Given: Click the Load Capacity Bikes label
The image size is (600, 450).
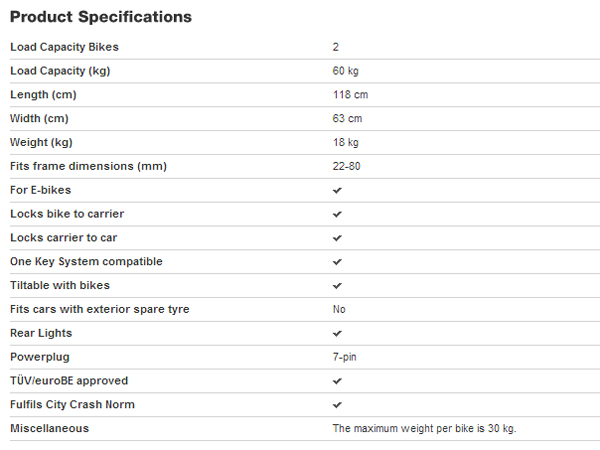Looking at the screenshot, I should pyautogui.click(x=64, y=47).
